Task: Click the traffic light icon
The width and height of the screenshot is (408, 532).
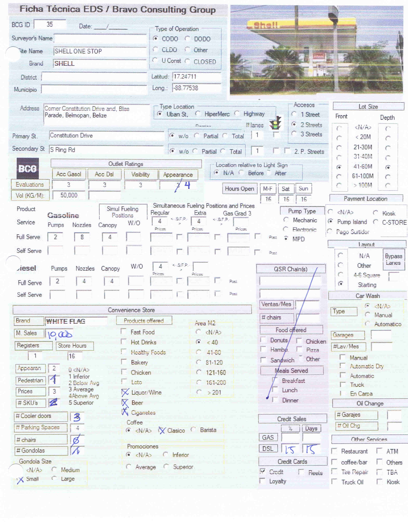Action: tap(275, 123)
